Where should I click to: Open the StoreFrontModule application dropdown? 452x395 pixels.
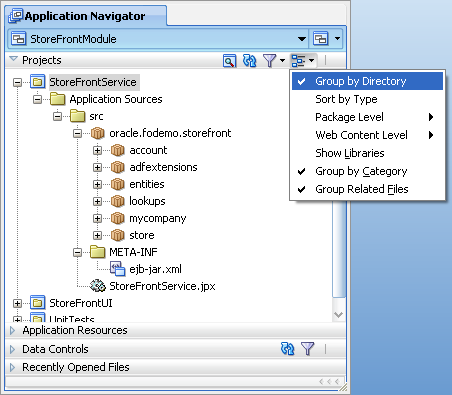302,39
